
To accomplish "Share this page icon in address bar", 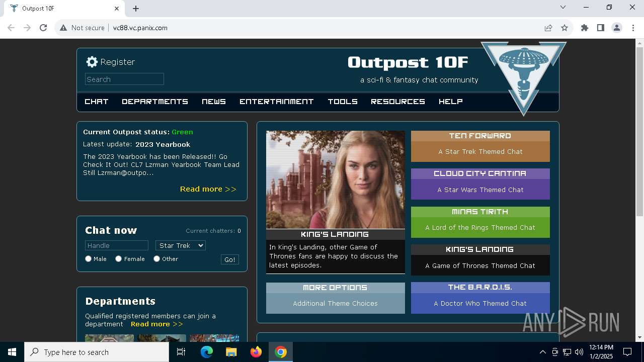I will click(x=548, y=28).
